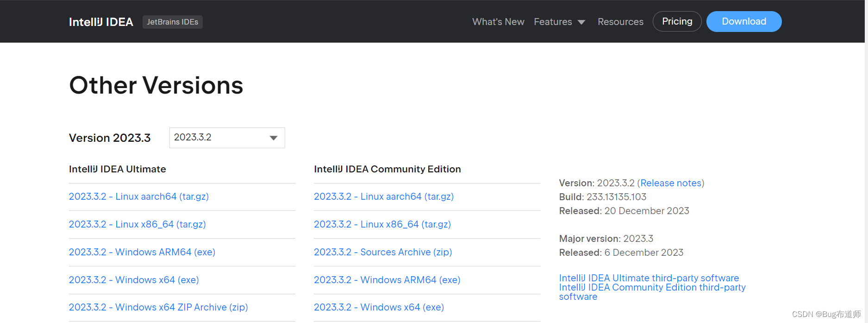Open IntelliJ IDEA Ultimate third-party software link
868x323 pixels.
[649, 278]
